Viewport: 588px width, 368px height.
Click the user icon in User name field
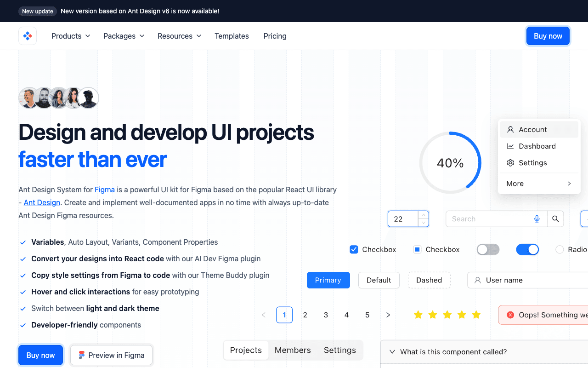478,280
